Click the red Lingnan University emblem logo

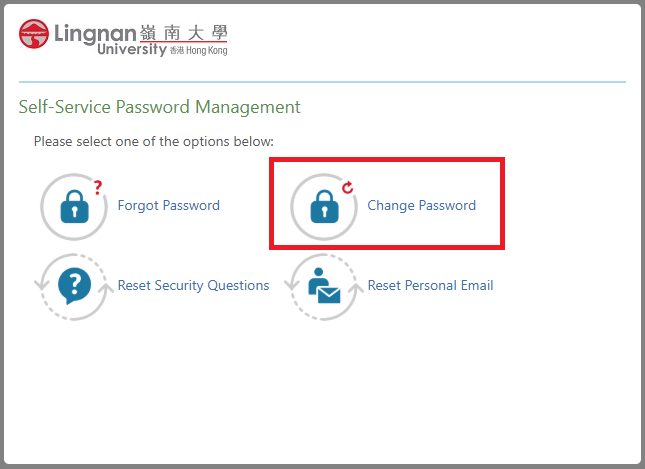tap(34, 34)
